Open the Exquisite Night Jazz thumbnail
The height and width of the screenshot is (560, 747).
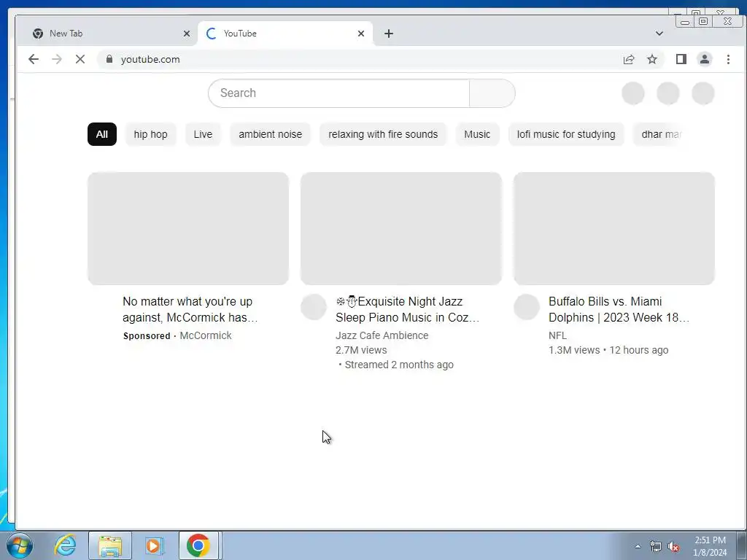(x=401, y=228)
